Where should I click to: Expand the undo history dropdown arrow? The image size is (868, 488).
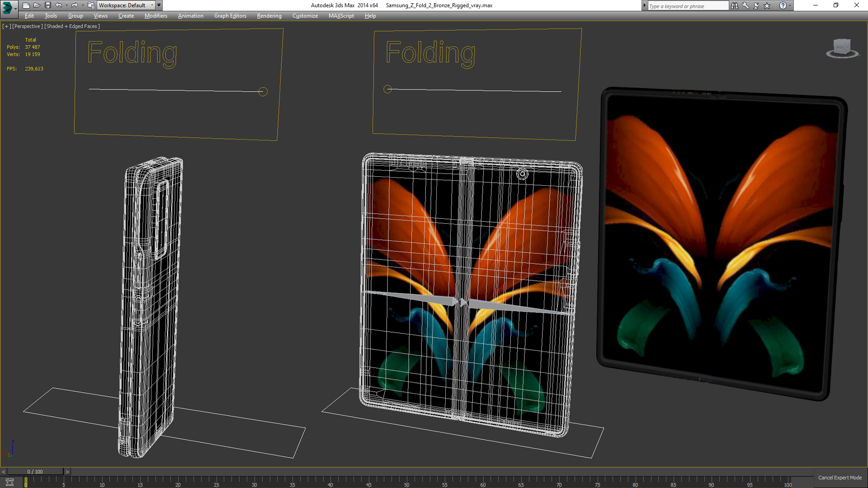(x=66, y=5)
